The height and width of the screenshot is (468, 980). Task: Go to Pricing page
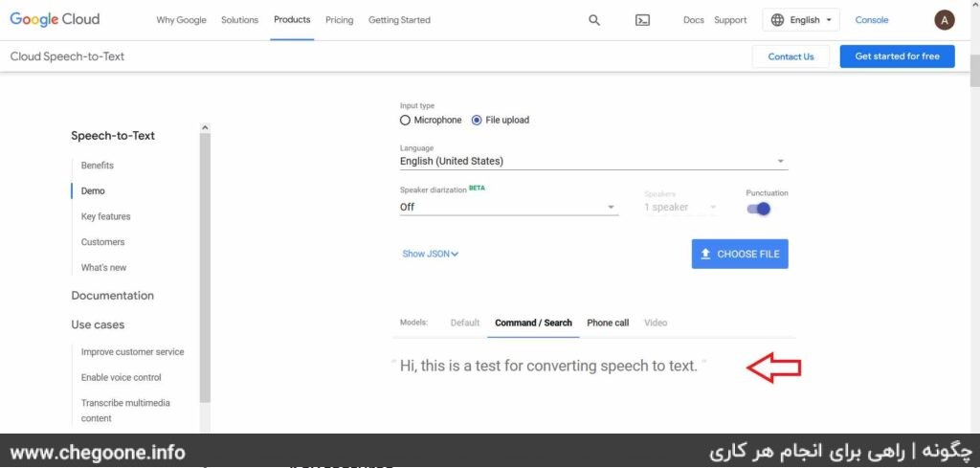point(340,20)
